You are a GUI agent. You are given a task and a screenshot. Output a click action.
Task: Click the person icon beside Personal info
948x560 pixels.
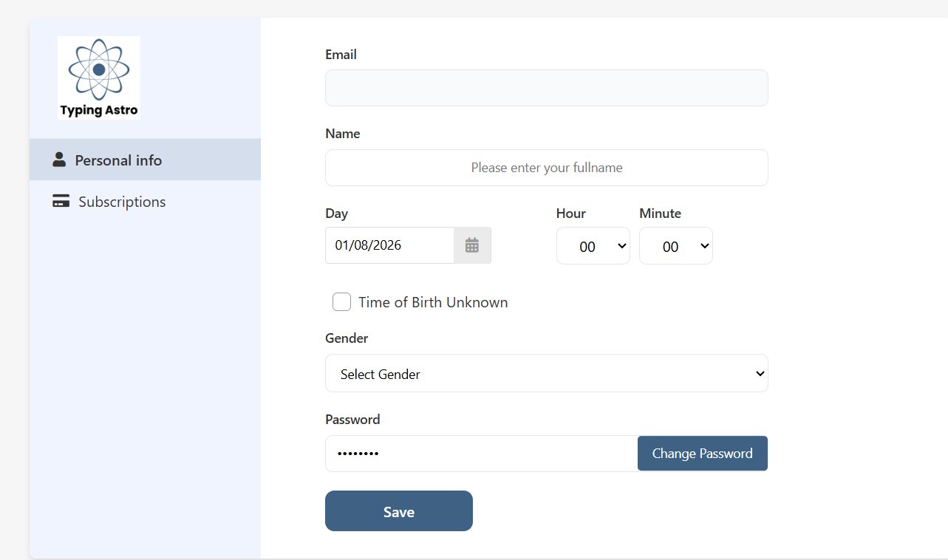pyautogui.click(x=59, y=160)
